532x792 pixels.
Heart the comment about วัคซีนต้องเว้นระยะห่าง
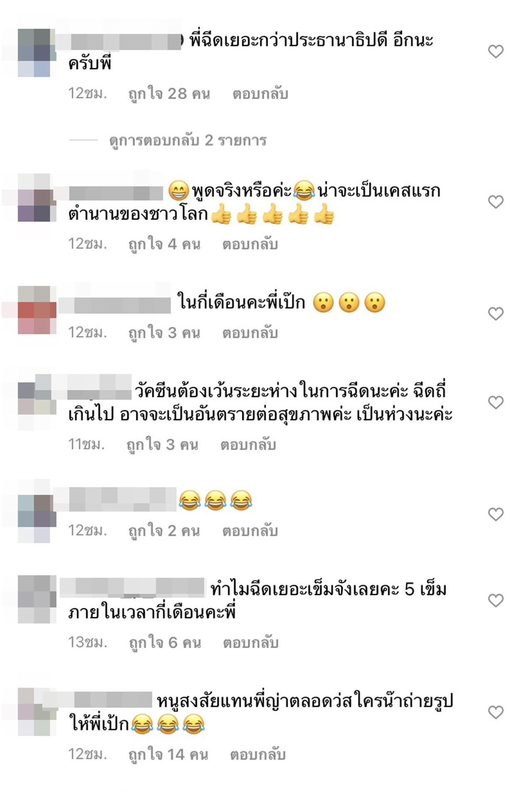pyautogui.click(x=495, y=402)
